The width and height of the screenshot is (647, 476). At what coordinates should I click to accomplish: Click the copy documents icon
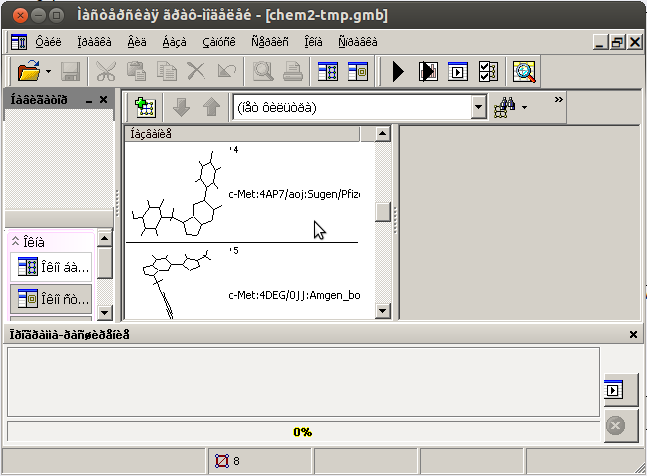[166, 71]
